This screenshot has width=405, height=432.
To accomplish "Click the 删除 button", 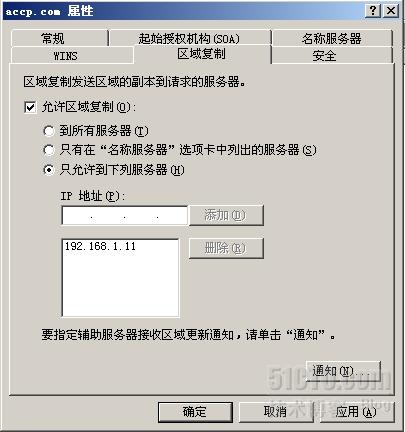I will (226, 248).
